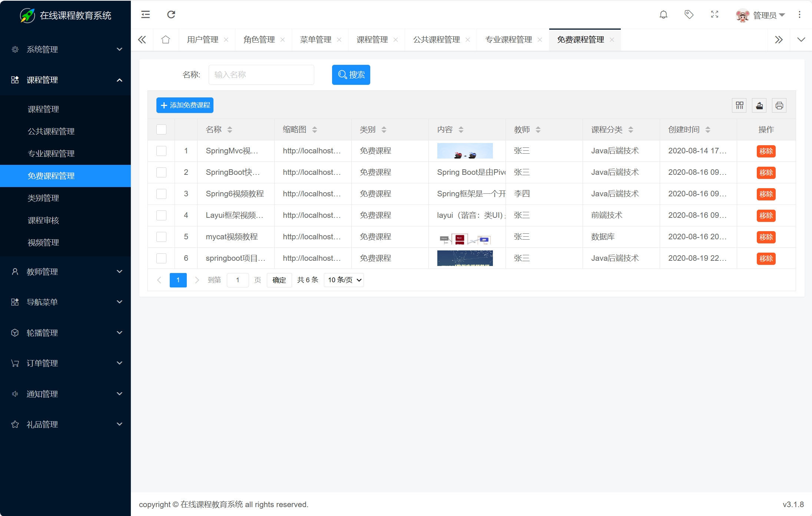812x516 pixels.
Task: Click the export table icon
Action: [759, 106]
